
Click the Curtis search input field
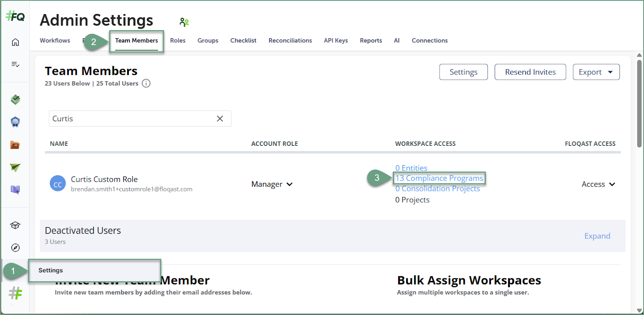coord(133,118)
